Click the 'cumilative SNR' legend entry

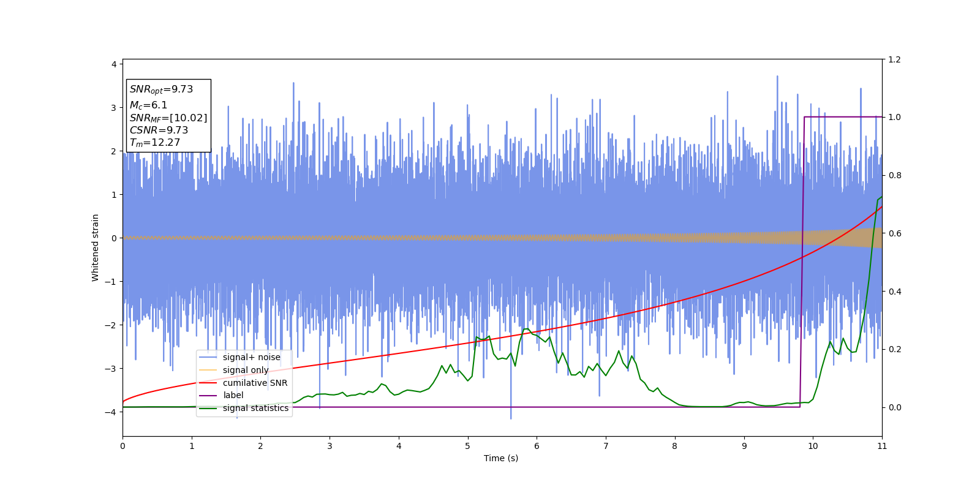(x=255, y=383)
